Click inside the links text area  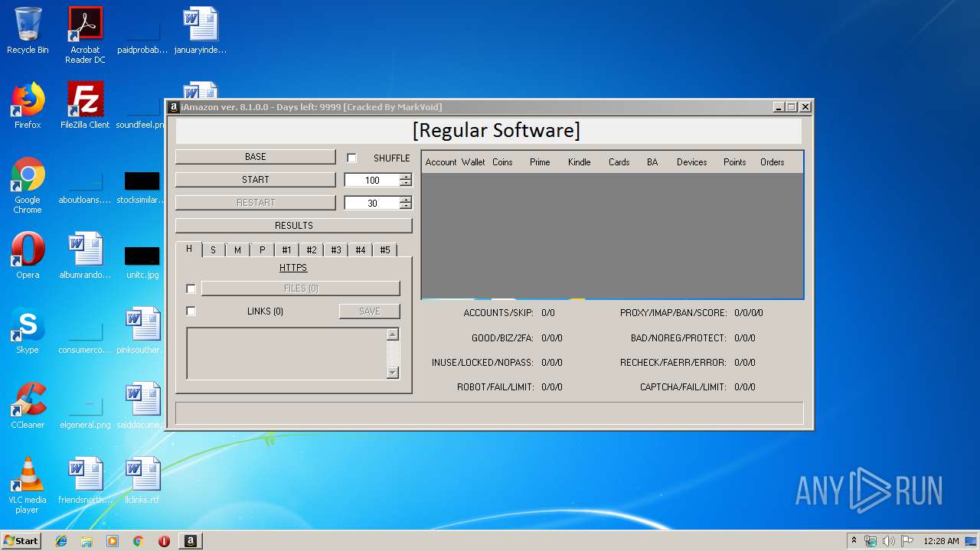pyautogui.click(x=287, y=353)
